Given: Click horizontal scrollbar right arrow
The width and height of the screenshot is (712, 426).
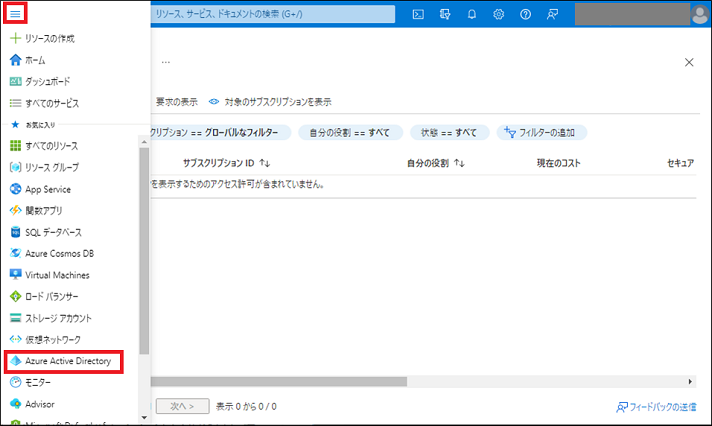Looking at the screenshot, I should [690, 381].
